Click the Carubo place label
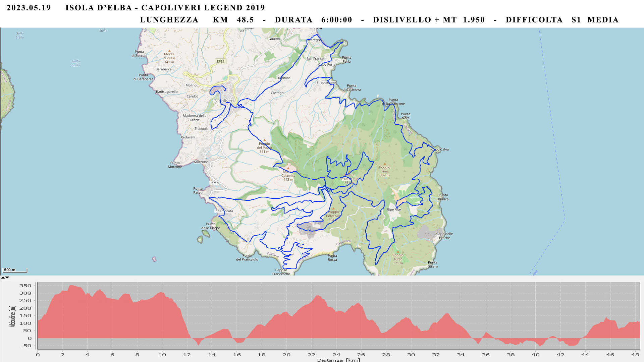 pyautogui.click(x=192, y=96)
